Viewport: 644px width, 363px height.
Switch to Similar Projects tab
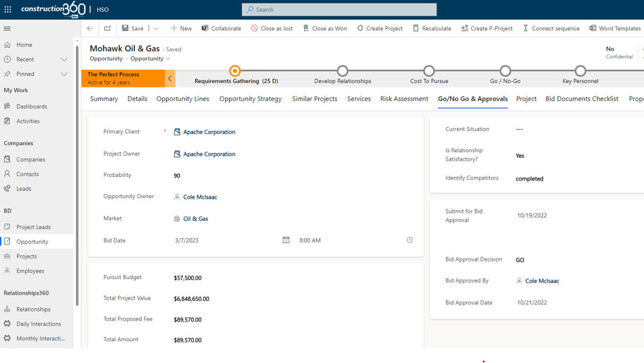(315, 99)
